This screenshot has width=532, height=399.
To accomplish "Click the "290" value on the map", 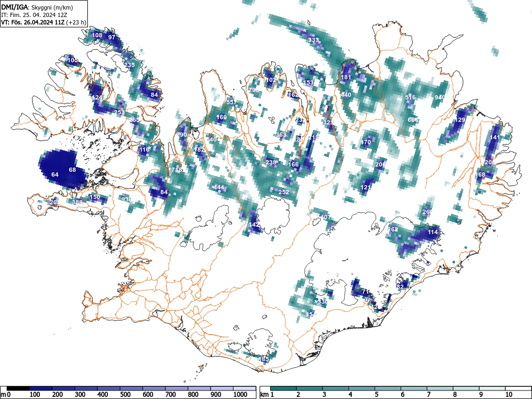I will point(182,135).
